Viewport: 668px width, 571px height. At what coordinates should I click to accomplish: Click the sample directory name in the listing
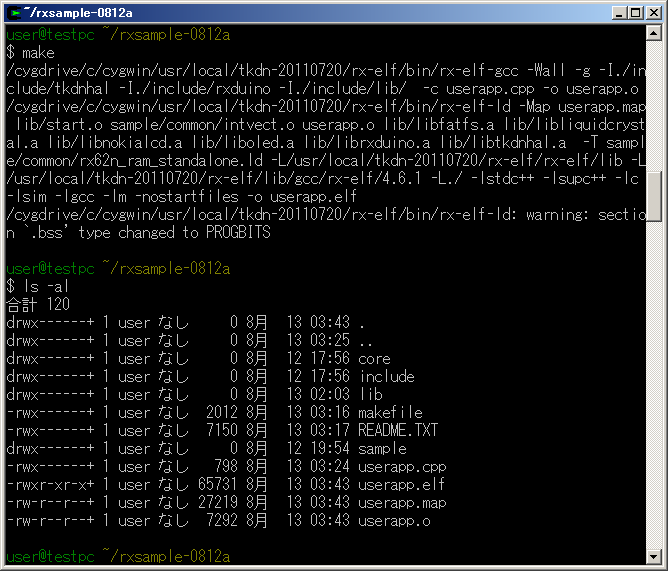click(x=384, y=449)
